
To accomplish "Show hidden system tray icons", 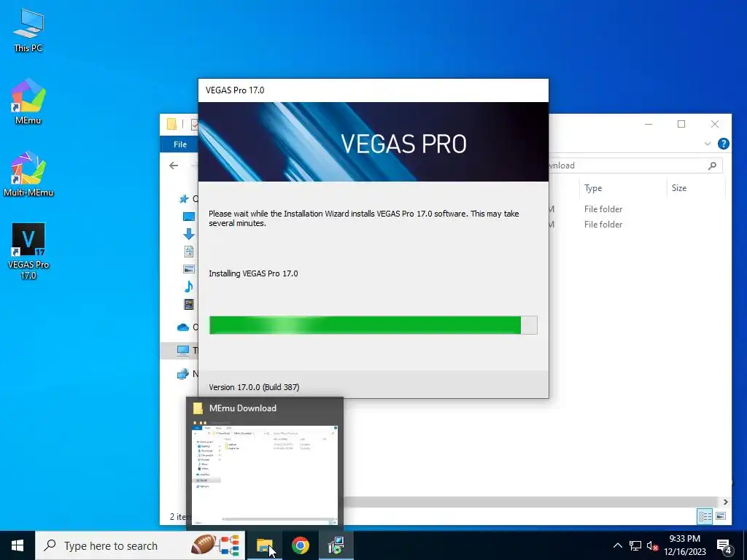I will pos(617,545).
